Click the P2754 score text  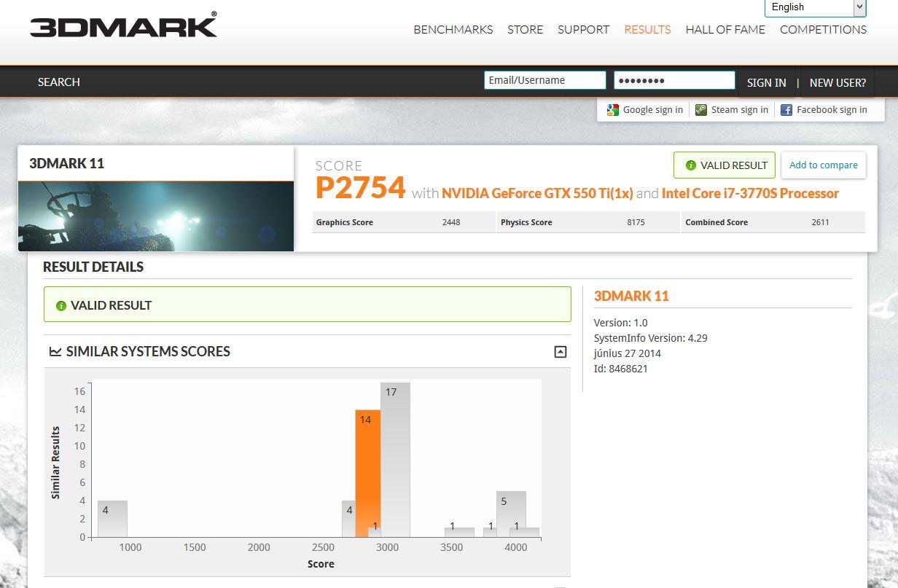360,188
